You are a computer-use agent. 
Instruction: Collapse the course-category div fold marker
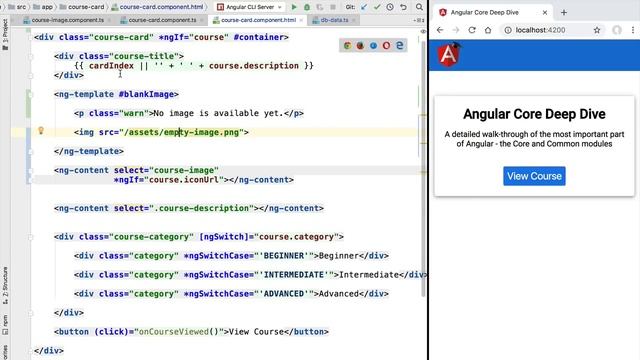click(31, 237)
